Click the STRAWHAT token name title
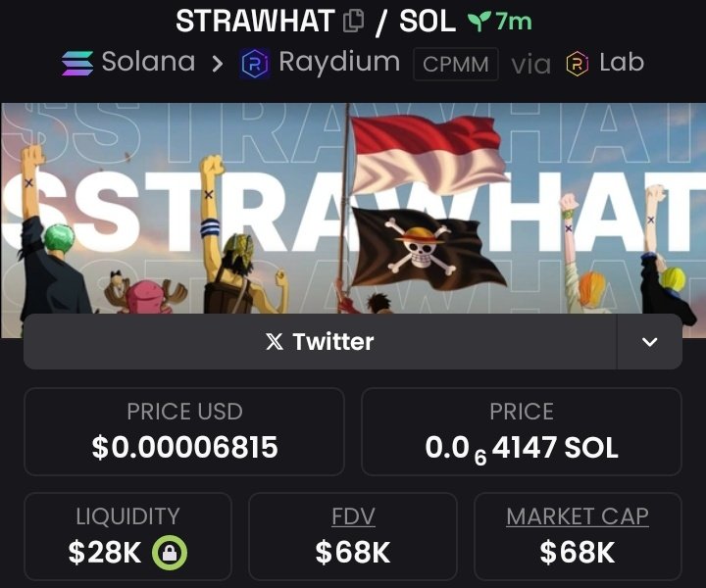This screenshot has width=706, height=588. [x=255, y=22]
